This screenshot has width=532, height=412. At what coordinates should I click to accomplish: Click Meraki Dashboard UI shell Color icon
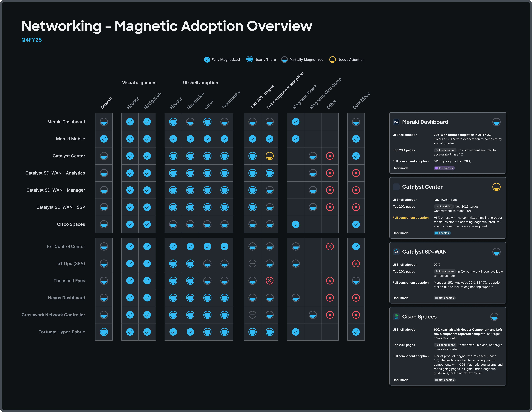[x=207, y=122]
